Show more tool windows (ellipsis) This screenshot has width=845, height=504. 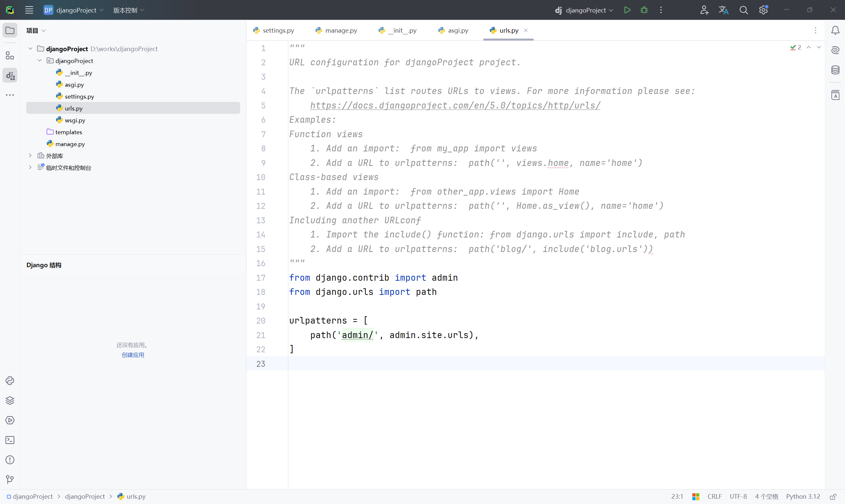pos(10,95)
